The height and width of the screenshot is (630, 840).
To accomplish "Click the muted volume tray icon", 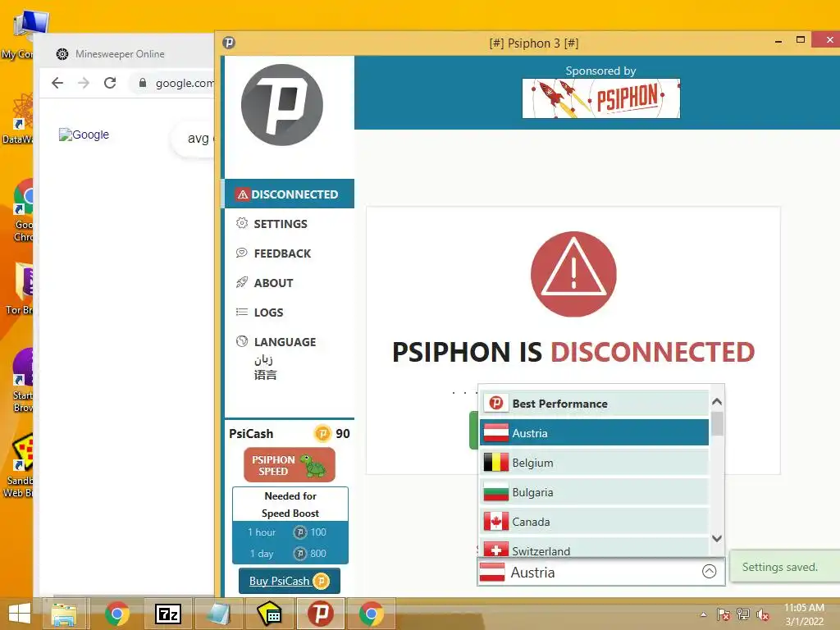I will pos(762,614).
